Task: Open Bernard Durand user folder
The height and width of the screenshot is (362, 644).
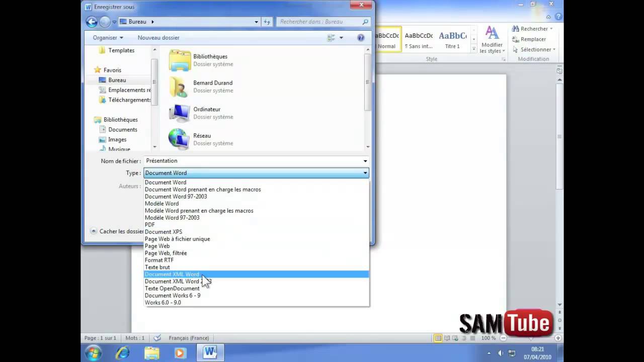Action: 201,86
